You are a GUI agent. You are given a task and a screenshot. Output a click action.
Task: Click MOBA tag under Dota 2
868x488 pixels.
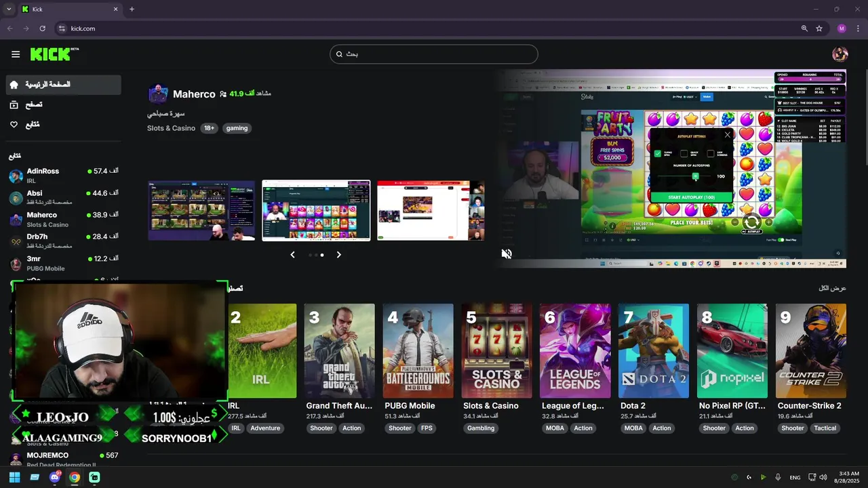click(x=633, y=428)
